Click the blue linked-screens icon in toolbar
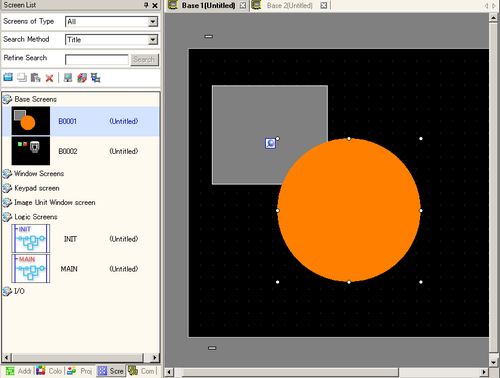 [x=96, y=78]
